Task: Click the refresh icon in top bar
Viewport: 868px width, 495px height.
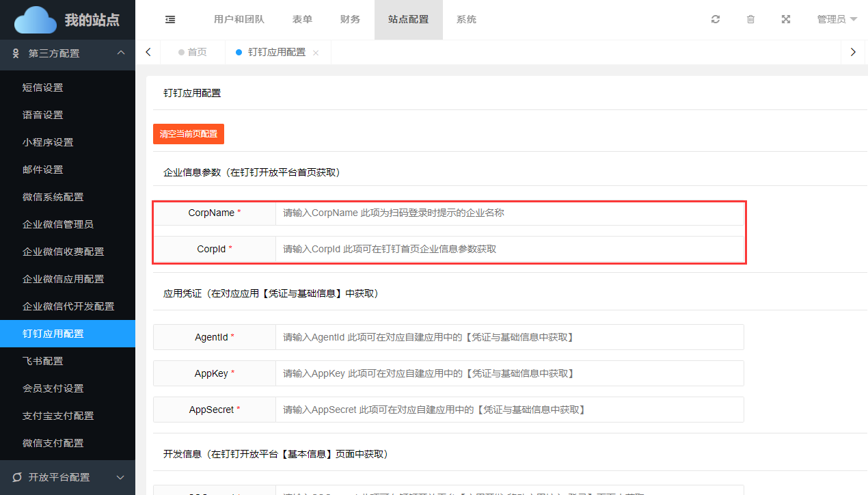Action: tap(716, 20)
